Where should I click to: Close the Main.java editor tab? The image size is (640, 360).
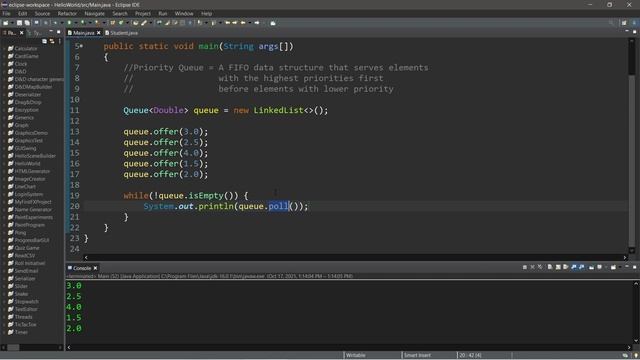coord(98,33)
